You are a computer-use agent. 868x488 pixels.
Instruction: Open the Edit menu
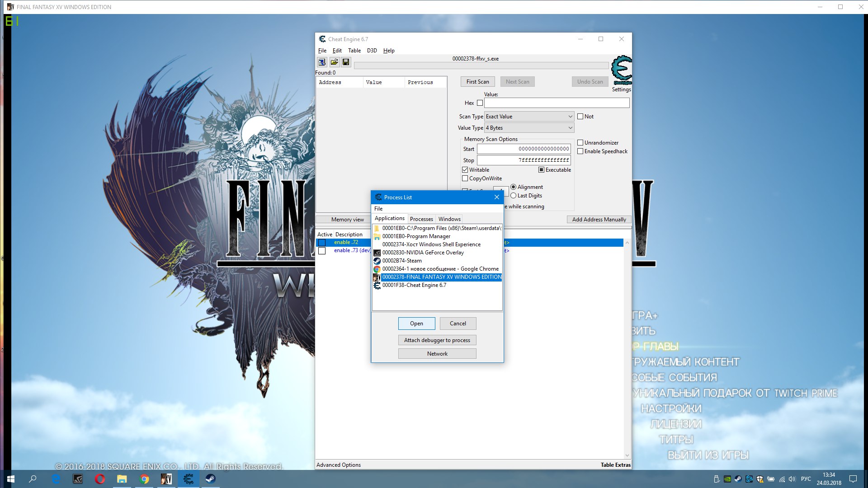pos(337,51)
